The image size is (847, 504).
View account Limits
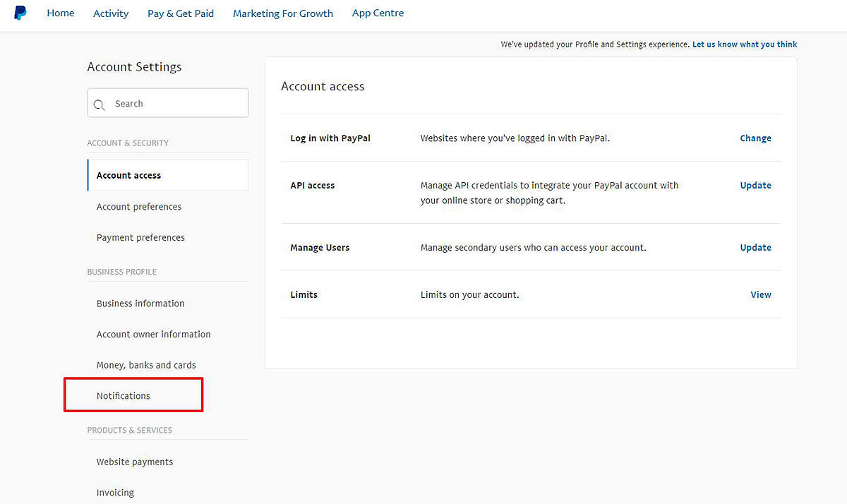pyautogui.click(x=760, y=294)
